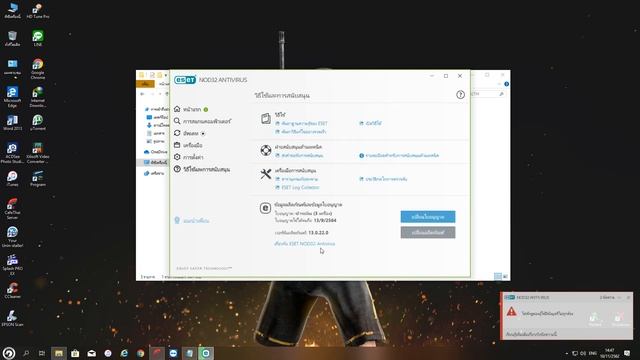The height and width of the screenshot is (360, 640).
Task: Click the Windows Start button
Action: [9, 353]
